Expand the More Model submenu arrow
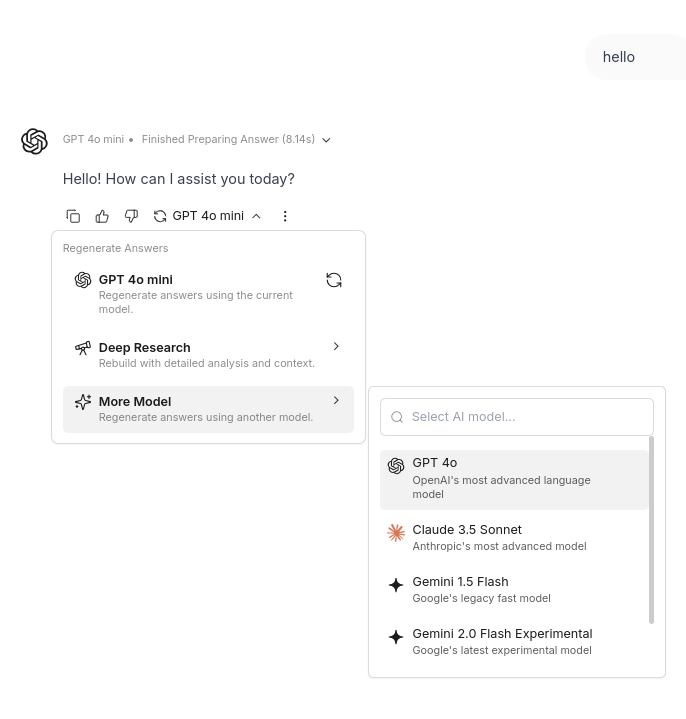This screenshot has width=686, height=719. (336, 400)
